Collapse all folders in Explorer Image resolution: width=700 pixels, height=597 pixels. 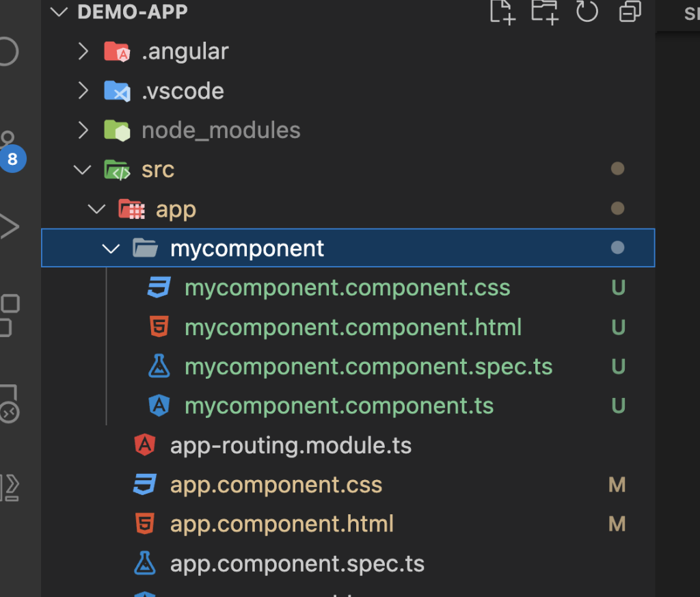click(x=630, y=11)
